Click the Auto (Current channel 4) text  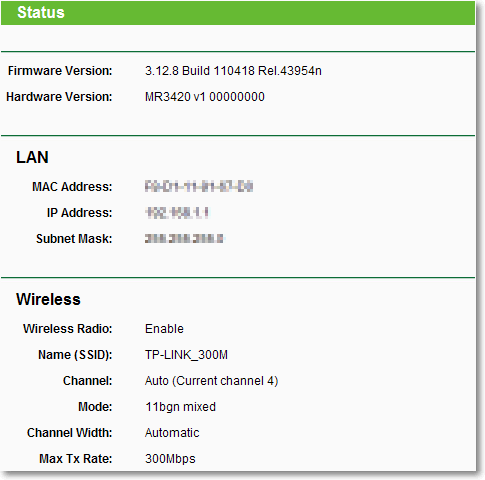click(212, 381)
